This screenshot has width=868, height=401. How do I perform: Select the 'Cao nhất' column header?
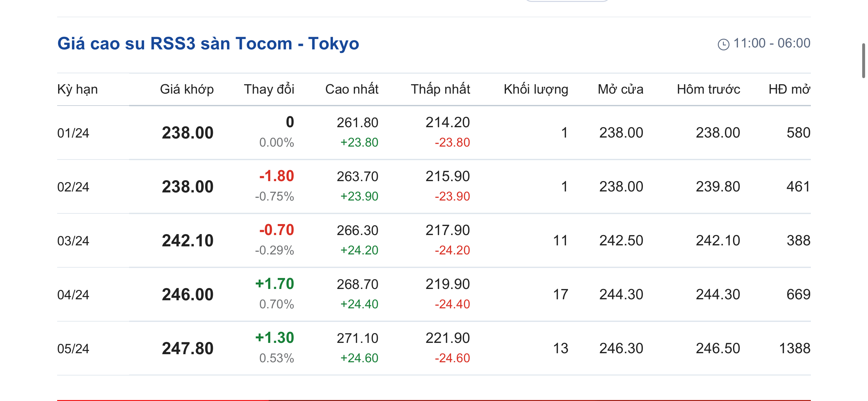(351, 89)
